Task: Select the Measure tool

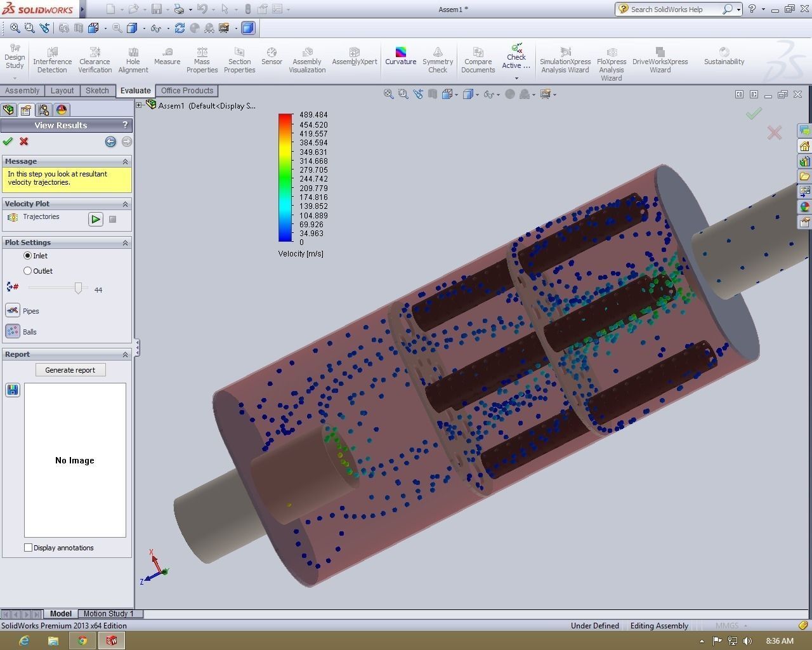Action: coord(167,56)
